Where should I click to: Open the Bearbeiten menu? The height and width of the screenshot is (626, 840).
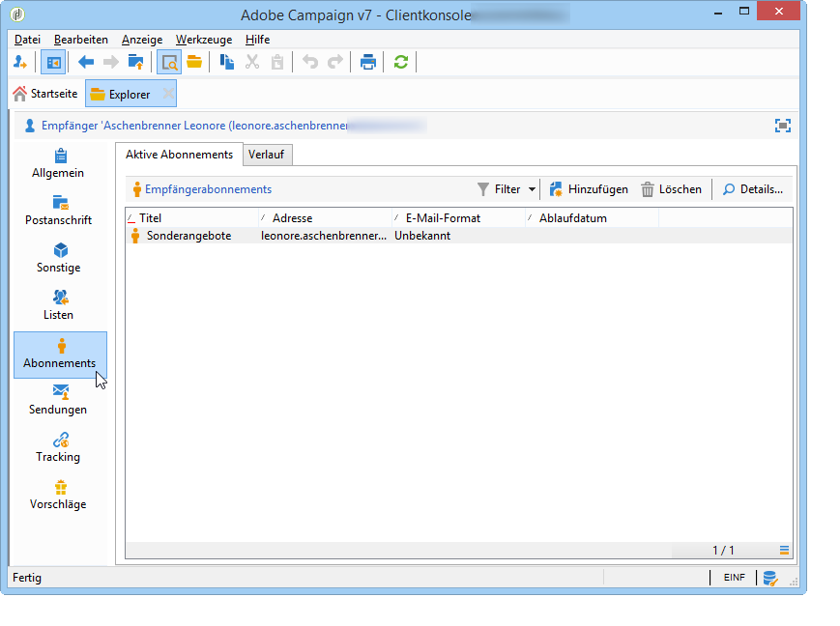coord(81,40)
